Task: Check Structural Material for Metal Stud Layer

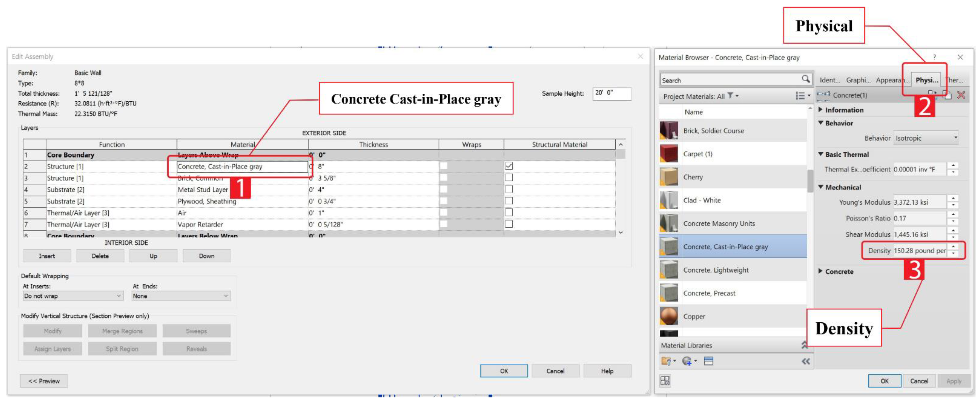Action: pyautogui.click(x=509, y=189)
